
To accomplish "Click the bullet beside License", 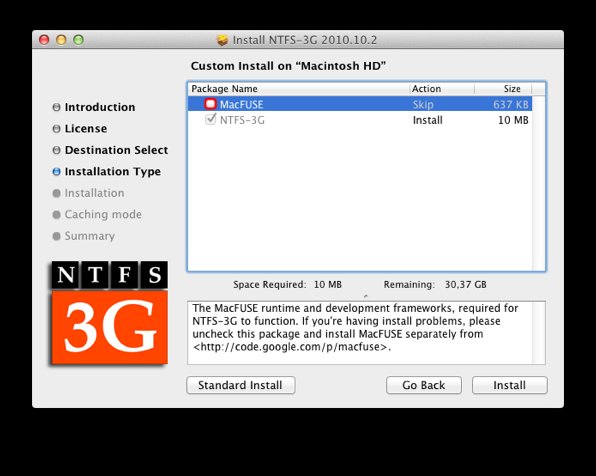I will coord(56,129).
